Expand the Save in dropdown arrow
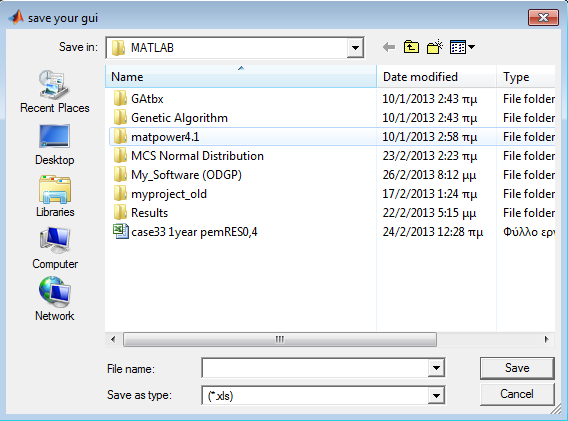The width and height of the screenshot is (568, 421). click(x=355, y=47)
